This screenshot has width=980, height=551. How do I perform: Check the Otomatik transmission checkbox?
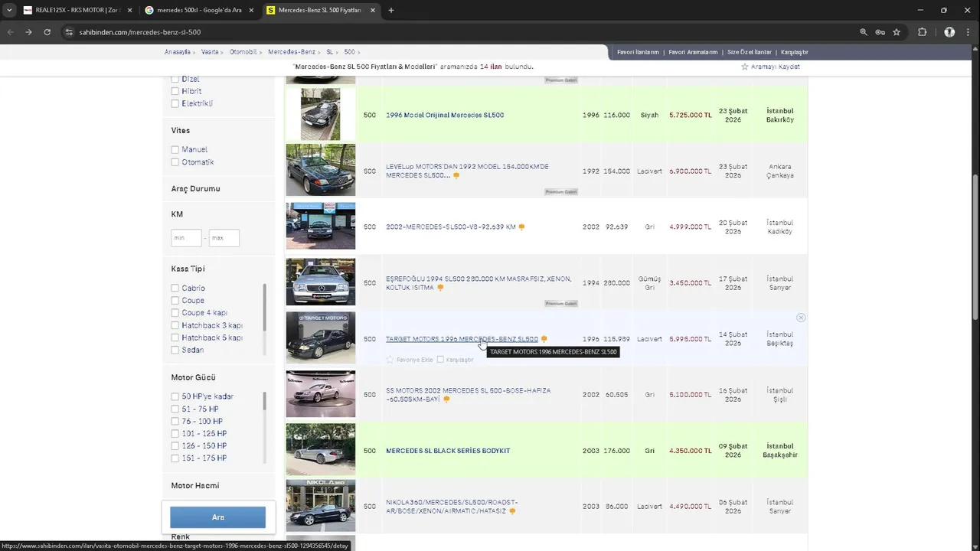[x=175, y=162]
